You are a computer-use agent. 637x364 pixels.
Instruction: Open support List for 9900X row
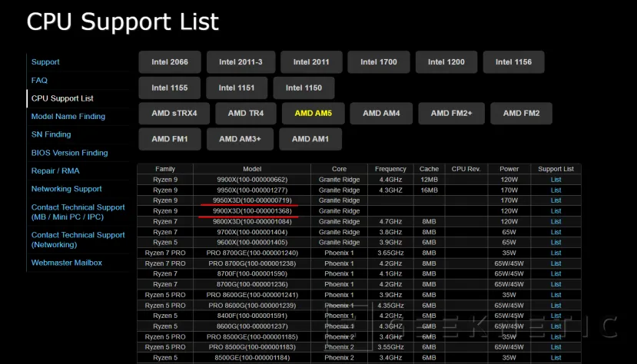tap(556, 180)
